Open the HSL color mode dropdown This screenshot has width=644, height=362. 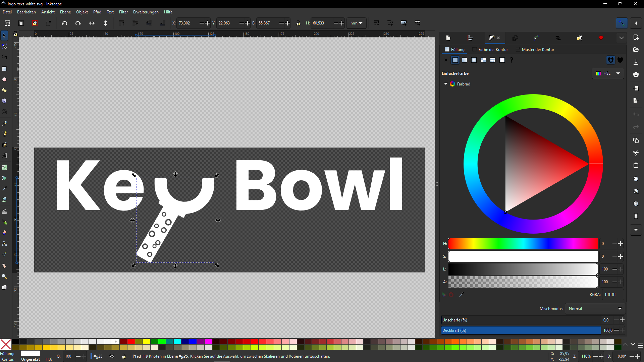(608, 73)
